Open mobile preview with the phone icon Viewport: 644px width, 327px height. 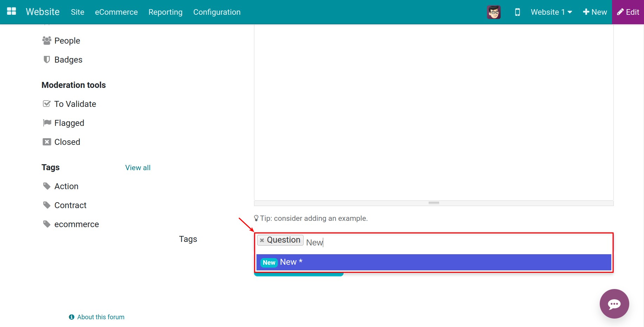pyautogui.click(x=517, y=12)
